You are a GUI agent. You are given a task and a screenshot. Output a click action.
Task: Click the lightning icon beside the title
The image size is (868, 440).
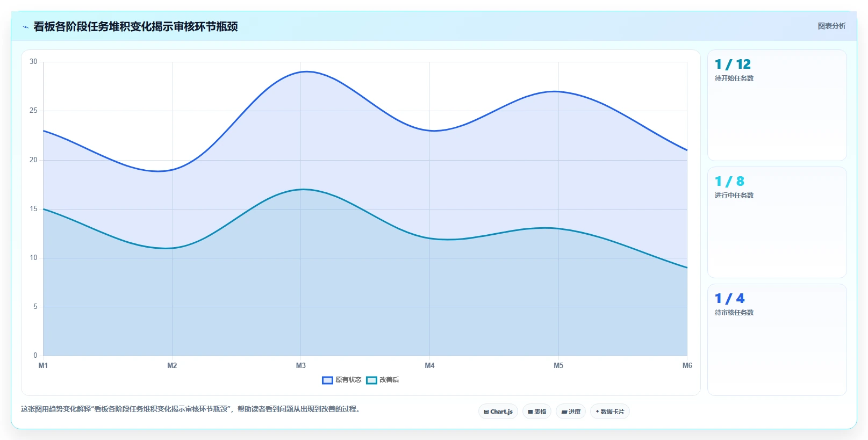[x=25, y=27]
